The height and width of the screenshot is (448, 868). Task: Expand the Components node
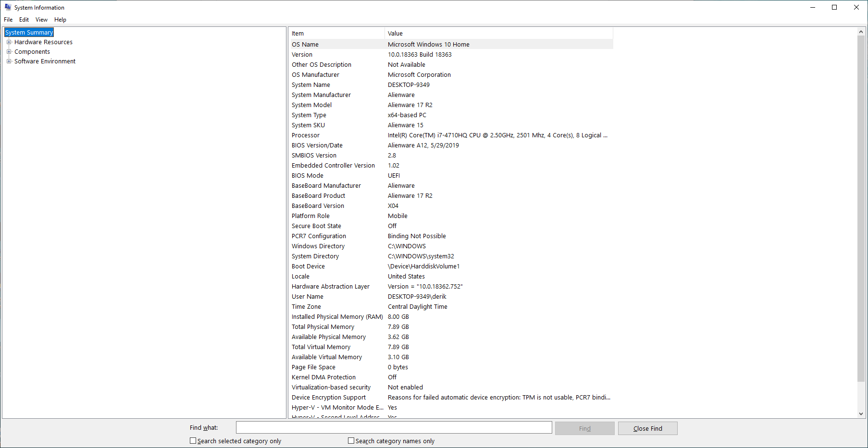[x=9, y=51]
